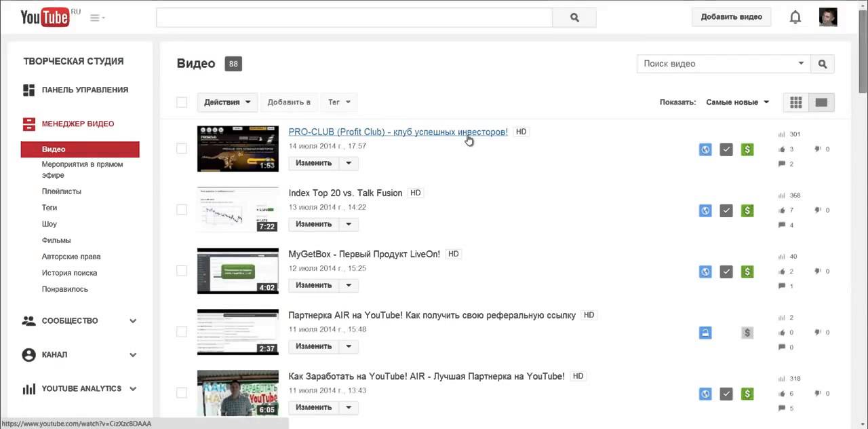Click the Менеджер видео sidebar icon
The width and height of the screenshot is (868, 429).
(28, 124)
